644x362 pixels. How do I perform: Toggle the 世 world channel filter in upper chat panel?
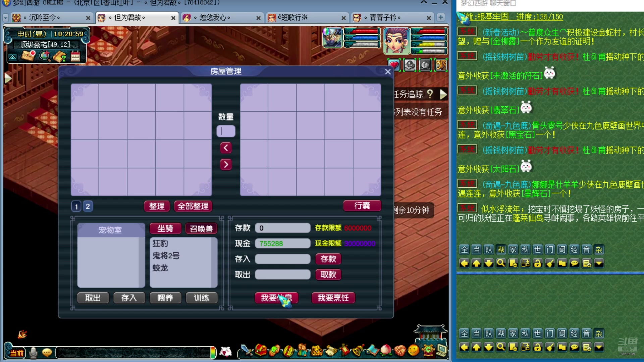[x=537, y=249]
